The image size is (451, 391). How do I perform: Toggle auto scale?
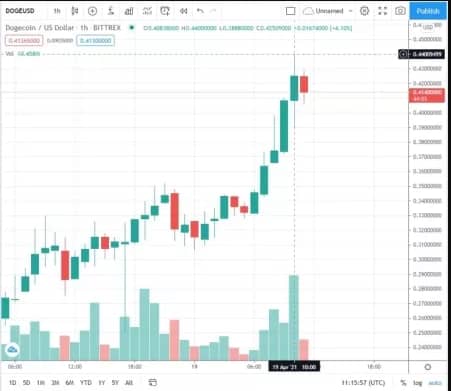tap(435, 383)
